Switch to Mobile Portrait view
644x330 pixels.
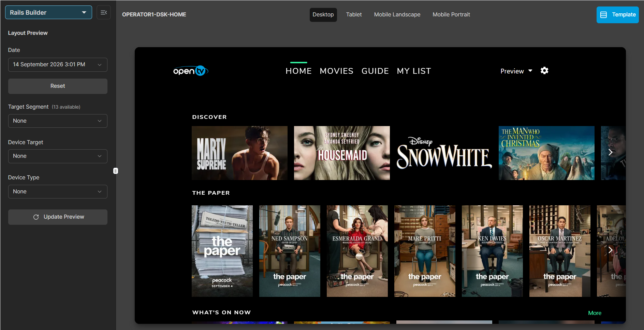pyautogui.click(x=451, y=15)
